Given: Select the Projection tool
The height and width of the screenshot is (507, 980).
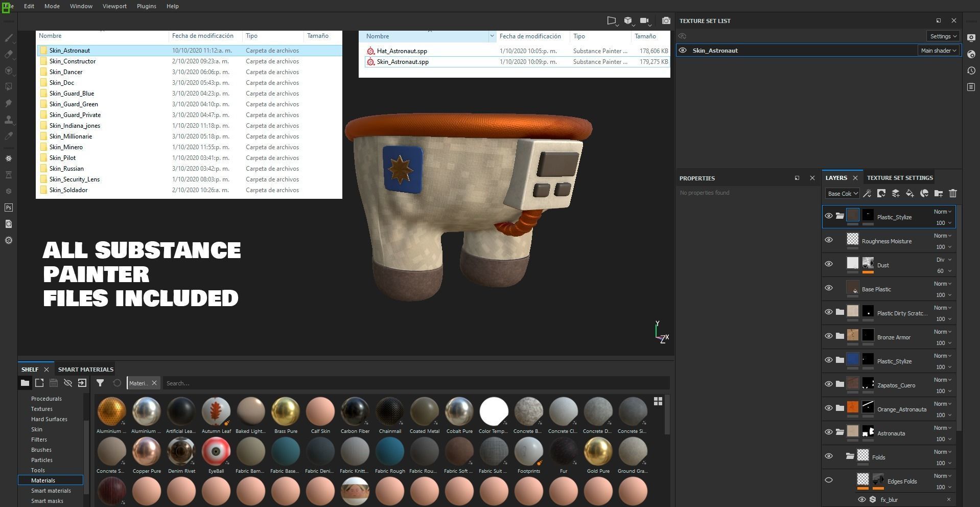Looking at the screenshot, I should [9, 71].
